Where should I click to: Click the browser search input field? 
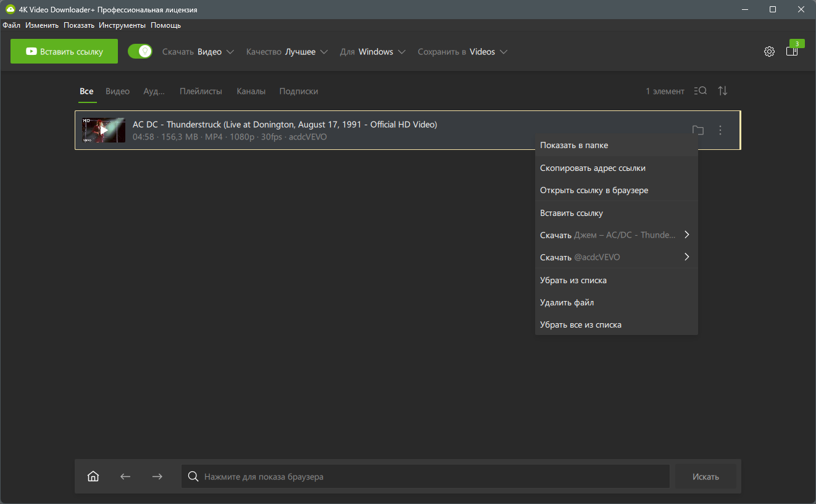coord(425,476)
